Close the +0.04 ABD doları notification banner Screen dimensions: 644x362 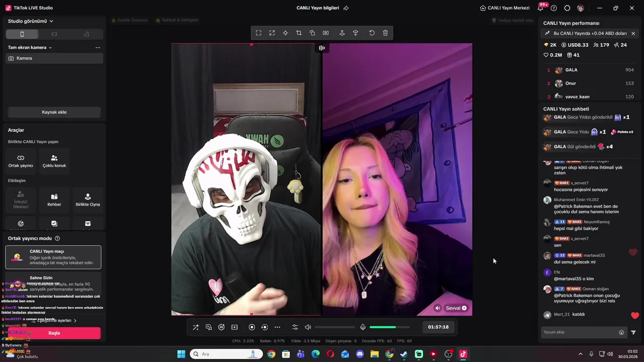(633, 33)
